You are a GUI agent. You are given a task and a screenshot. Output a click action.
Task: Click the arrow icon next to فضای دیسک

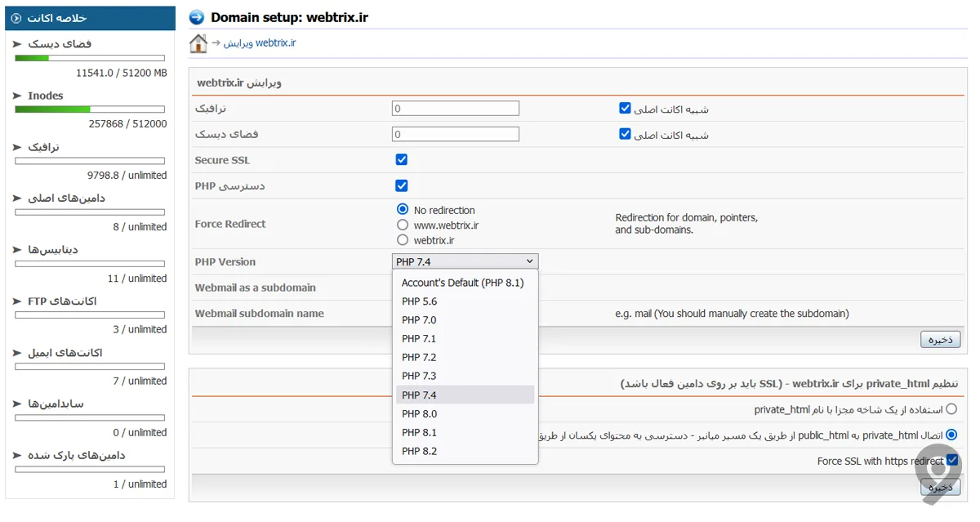tap(18, 44)
